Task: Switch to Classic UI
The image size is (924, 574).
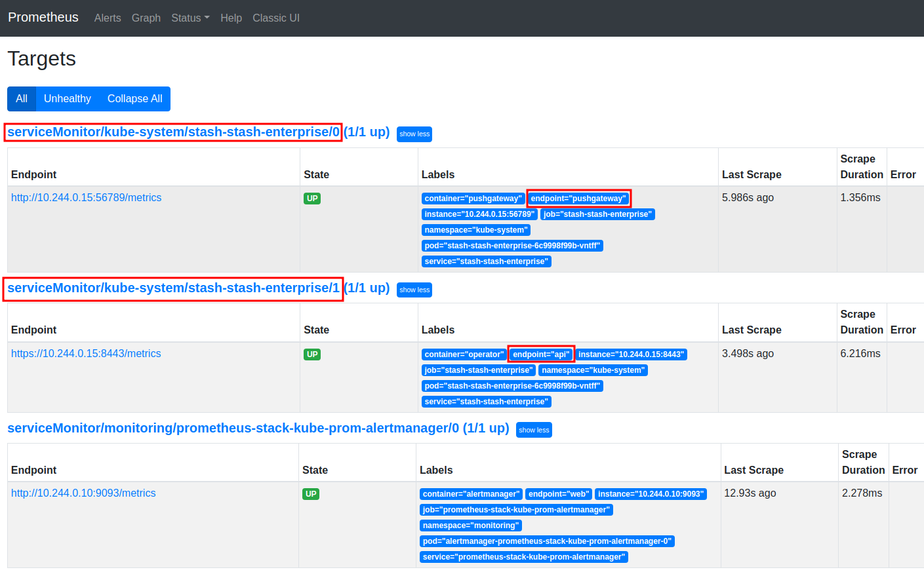Action: point(276,18)
